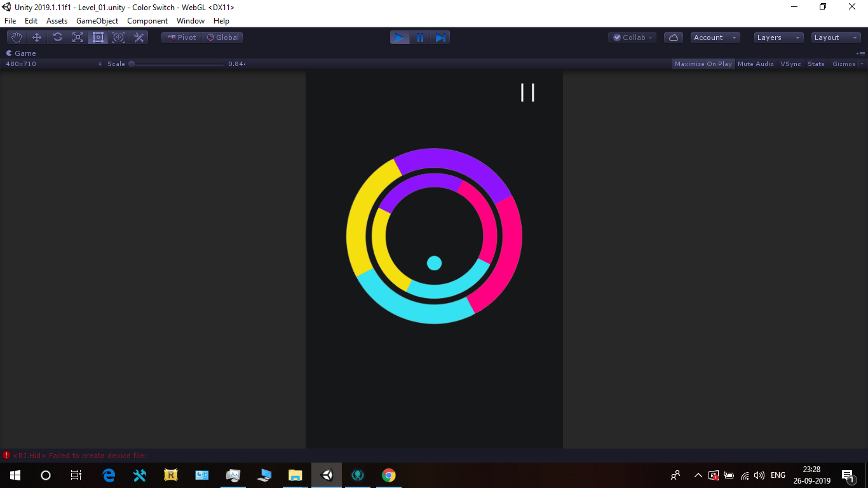Open the Rockstar launcher taskbar icon
868x488 pixels.
tap(171, 475)
